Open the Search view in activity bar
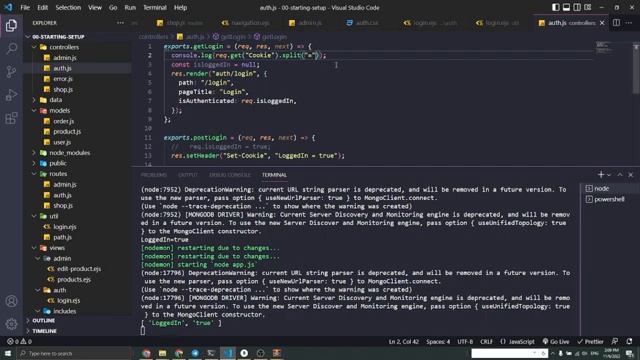This screenshot has width=640, height=360. (x=11, y=49)
